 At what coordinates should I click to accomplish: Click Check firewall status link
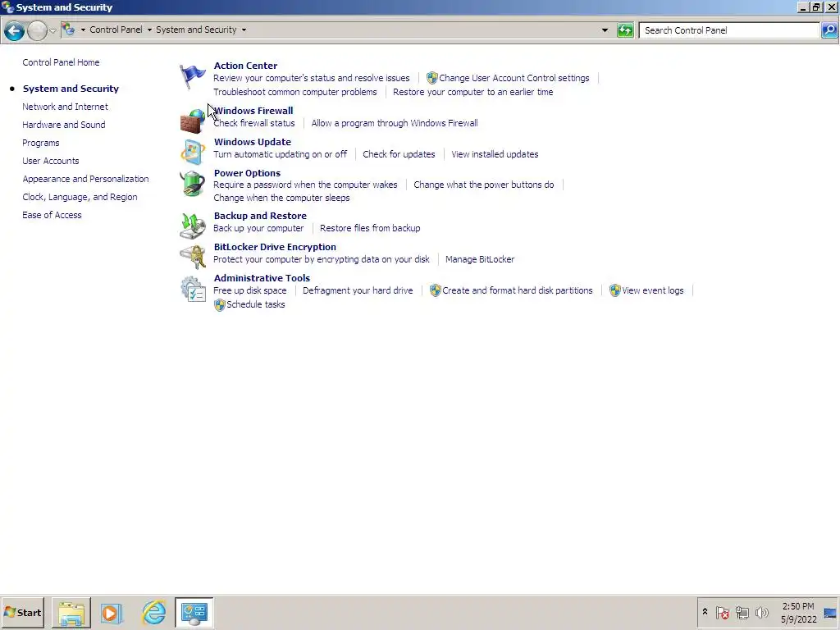click(254, 123)
